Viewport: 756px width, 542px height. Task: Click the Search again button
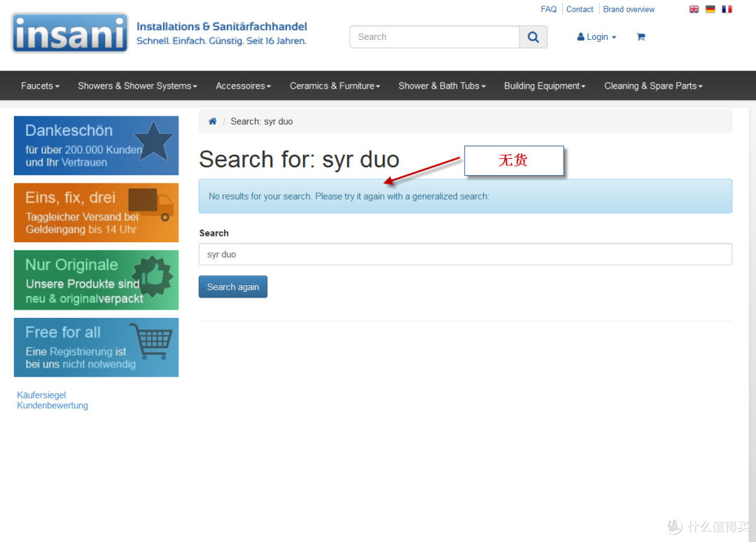233,287
